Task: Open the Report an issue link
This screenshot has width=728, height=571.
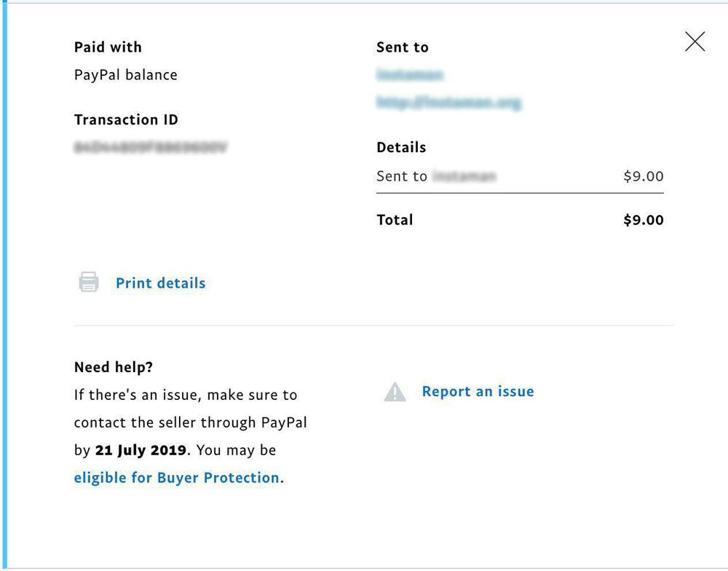Action: point(478,391)
